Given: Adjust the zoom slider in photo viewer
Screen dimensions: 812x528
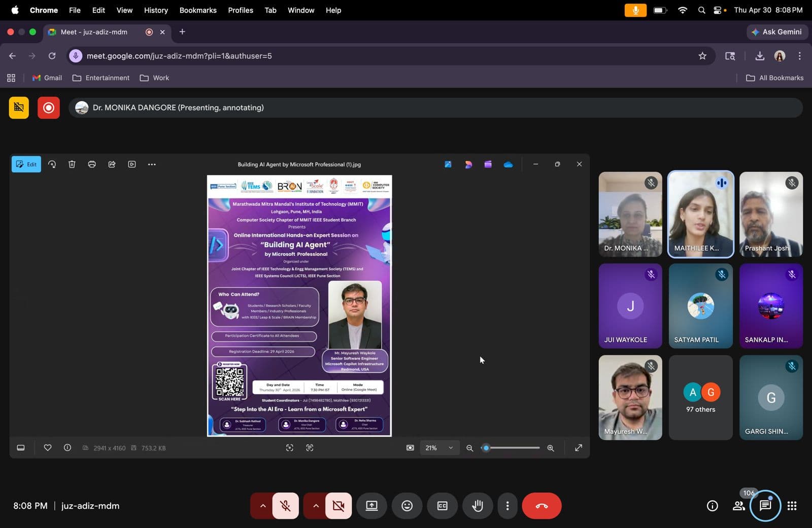Looking at the screenshot, I should tap(511, 448).
